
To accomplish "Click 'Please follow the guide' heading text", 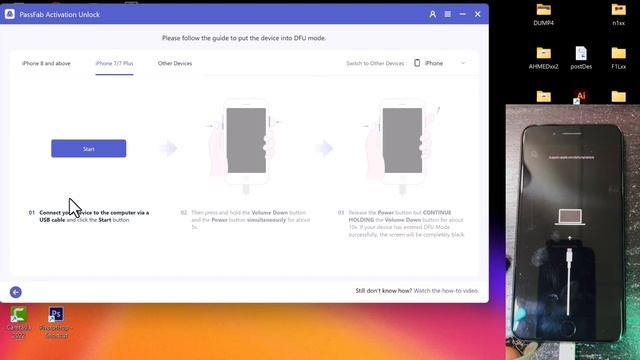I will point(244,38).
